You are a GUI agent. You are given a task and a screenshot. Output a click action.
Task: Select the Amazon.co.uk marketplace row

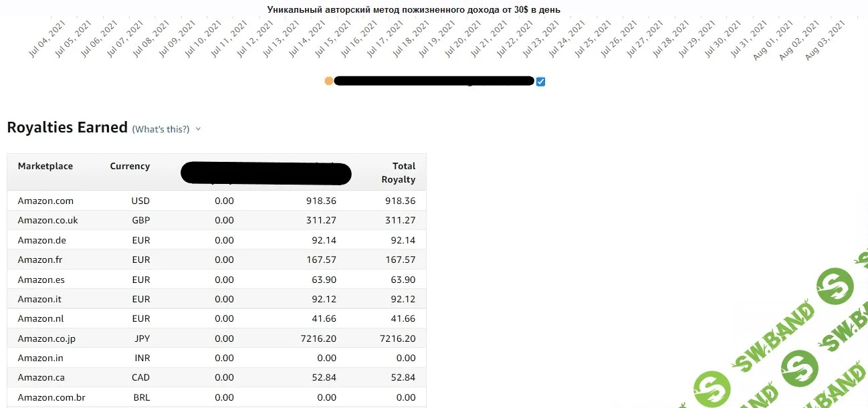click(47, 220)
